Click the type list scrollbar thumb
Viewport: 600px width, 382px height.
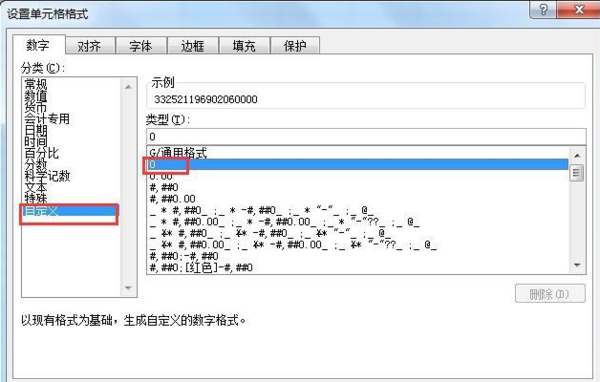(577, 173)
